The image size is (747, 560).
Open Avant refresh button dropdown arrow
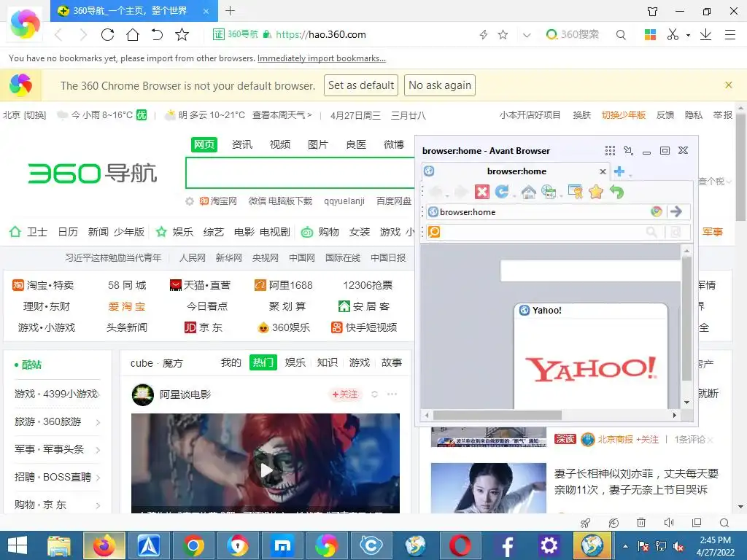point(514,195)
